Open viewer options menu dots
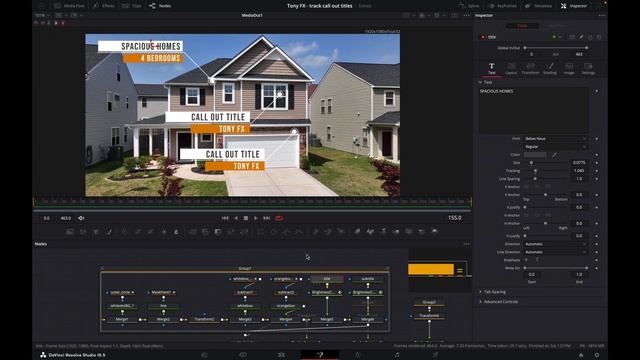The height and width of the screenshot is (360, 640). [467, 15]
